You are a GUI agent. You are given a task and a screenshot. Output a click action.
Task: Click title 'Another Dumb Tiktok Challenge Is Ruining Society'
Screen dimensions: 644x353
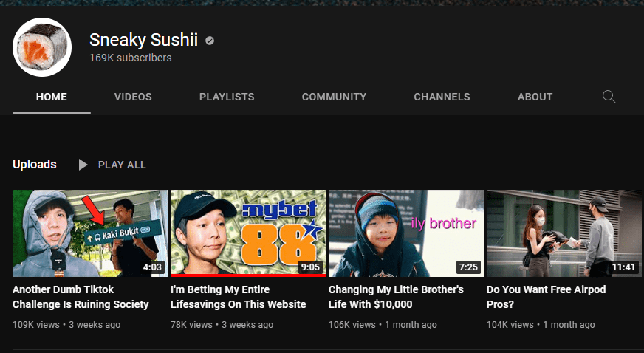80,297
